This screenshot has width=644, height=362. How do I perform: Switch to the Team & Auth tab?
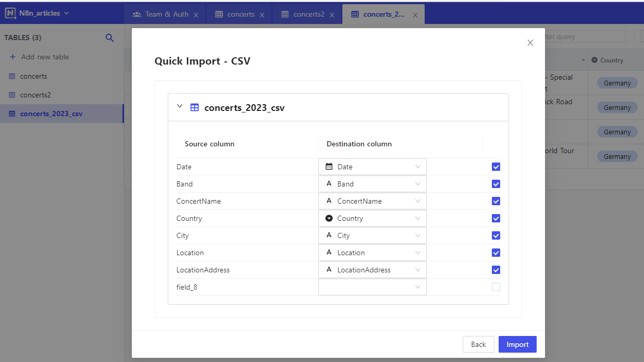coord(162,14)
